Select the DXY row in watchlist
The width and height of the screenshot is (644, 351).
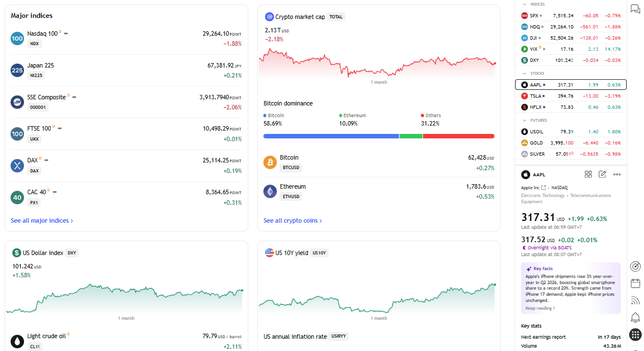(x=571, y=60)
